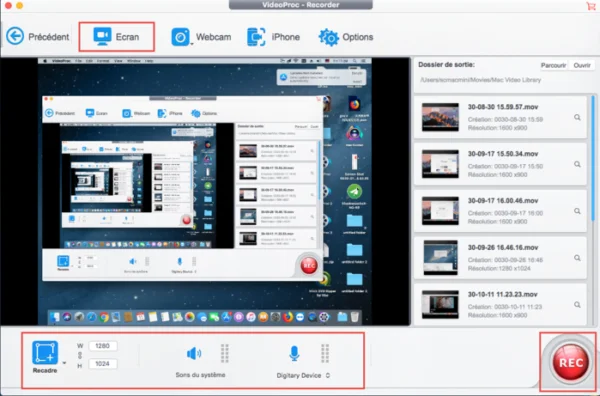600x396 pixels.
Task: Select file name 30-09-17 16.00.46.mov
Action: (x=503, y=201)
